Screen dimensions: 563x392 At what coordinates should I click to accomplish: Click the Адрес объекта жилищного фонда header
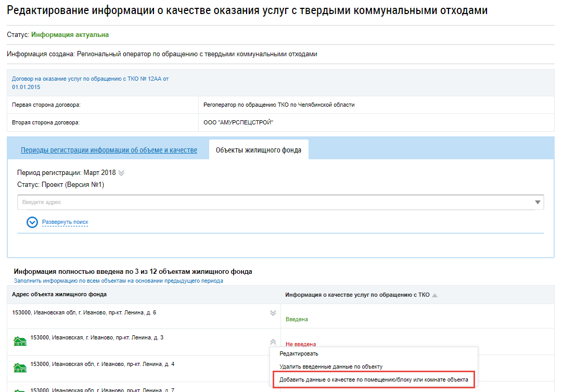tap(59, 294)
